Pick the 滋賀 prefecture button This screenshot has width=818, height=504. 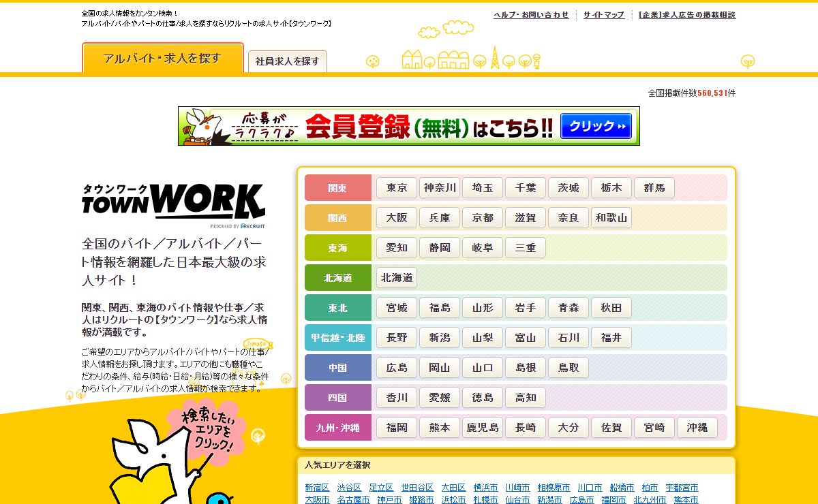[526, 218]
